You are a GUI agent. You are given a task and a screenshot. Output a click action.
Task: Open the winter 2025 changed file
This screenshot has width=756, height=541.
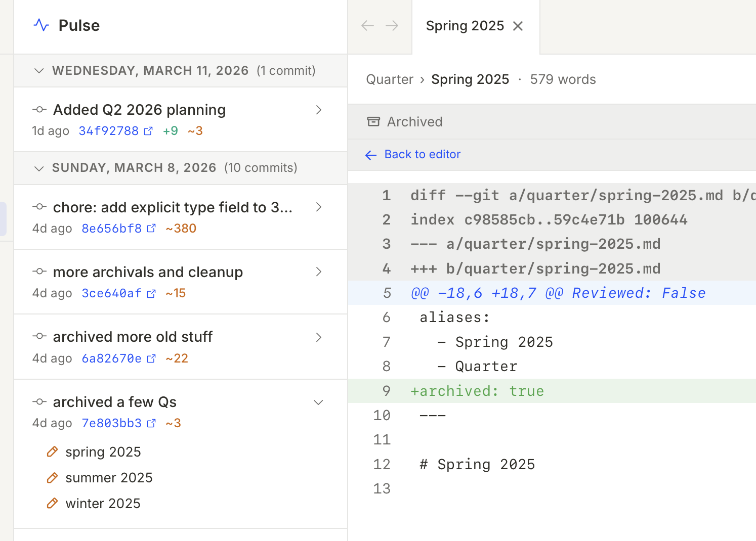click(103, 504)
